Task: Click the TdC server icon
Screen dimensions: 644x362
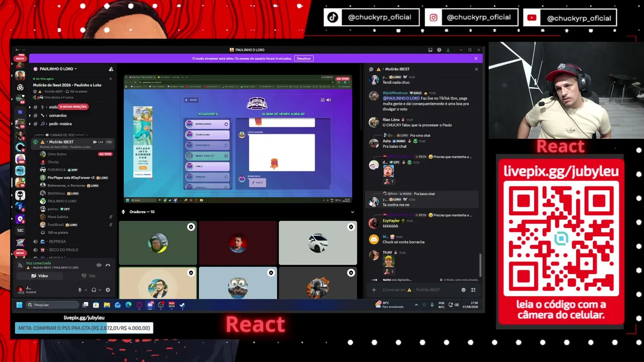Action: 20,230
